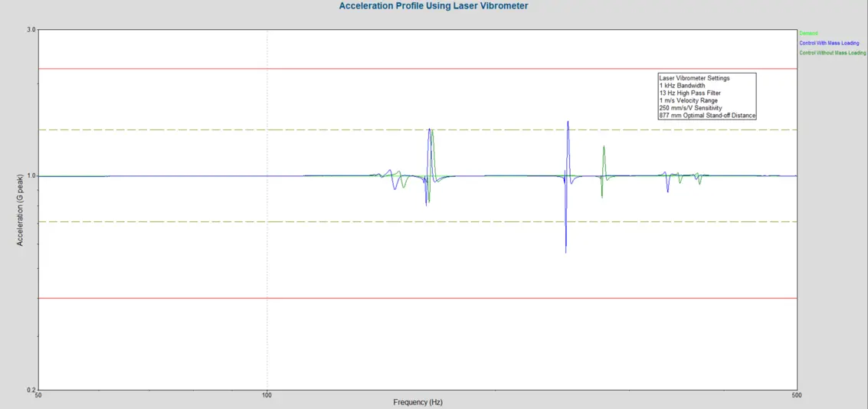Image resolution: width=868 pixels, height=409 pixels.
Task: Click the 500 Hz x-axis tick label
Action: (797, 396)
